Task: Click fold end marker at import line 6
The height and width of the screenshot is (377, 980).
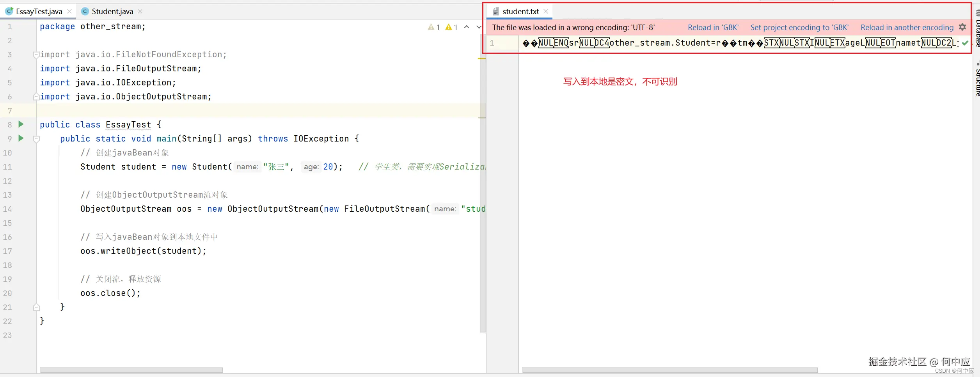Action: point(36,97)
